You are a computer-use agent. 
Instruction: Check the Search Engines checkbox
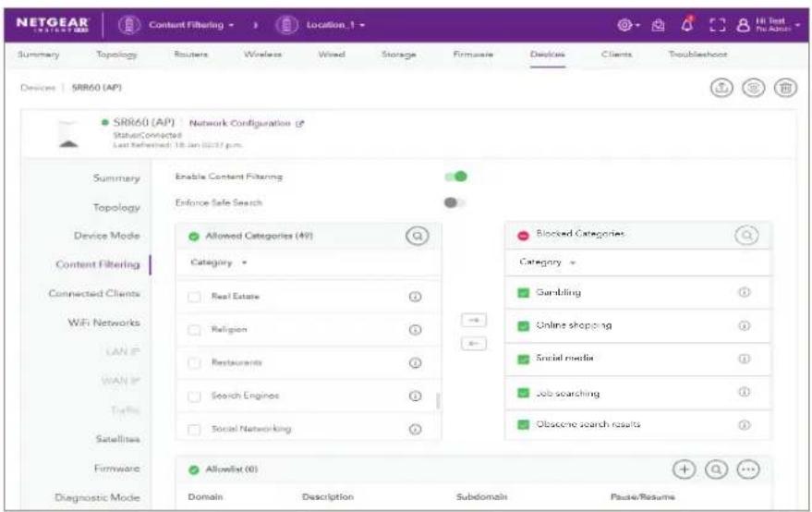(x=194, y=396)
